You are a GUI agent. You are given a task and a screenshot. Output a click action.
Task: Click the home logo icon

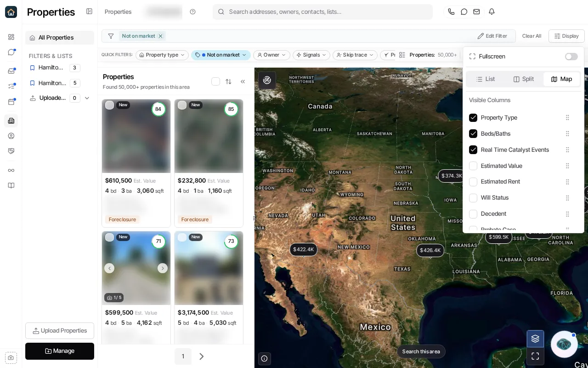point(11,12)
